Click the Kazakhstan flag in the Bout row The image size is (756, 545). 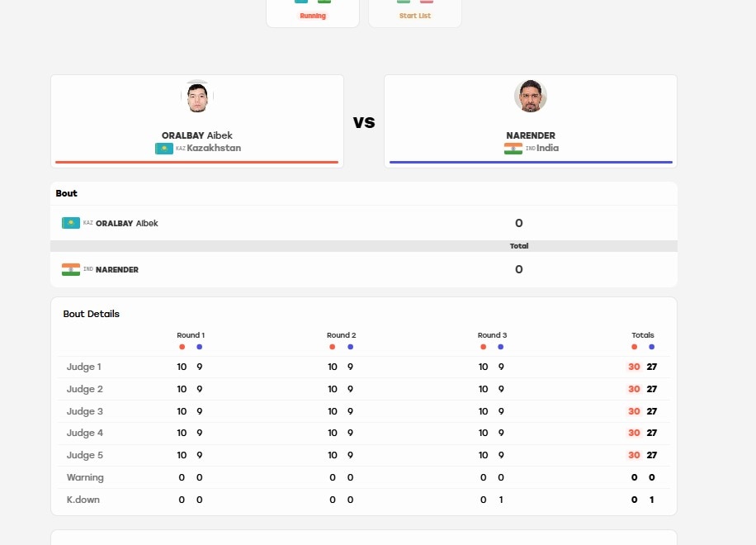(71, 223)
